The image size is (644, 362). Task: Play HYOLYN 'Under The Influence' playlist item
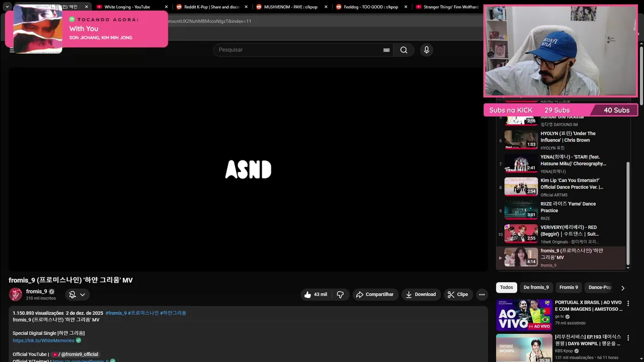pyautogui.click(x=561, y=140)
